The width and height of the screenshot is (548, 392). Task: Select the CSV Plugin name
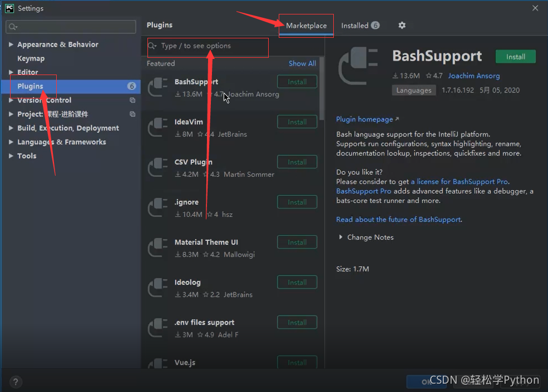tap(193, 162)
